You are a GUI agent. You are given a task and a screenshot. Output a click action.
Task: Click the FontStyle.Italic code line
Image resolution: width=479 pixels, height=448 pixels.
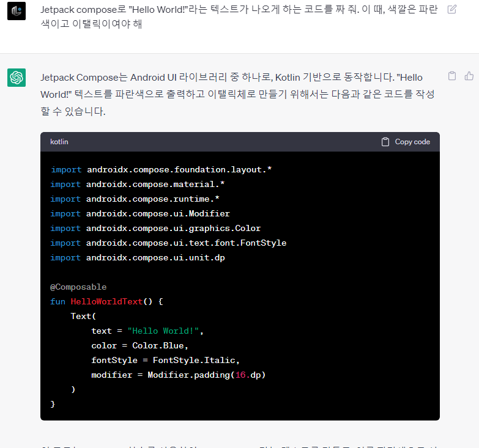(x=165, y=360)
